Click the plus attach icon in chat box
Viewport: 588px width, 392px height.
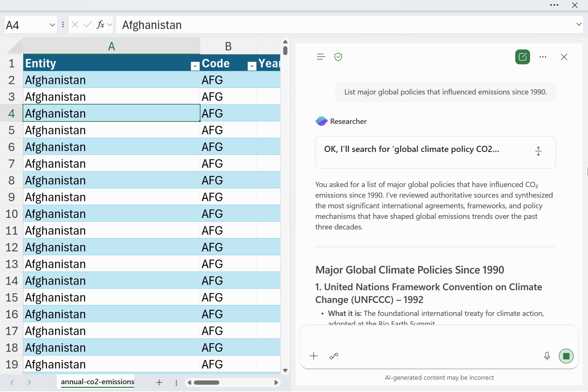pos(314,356)
